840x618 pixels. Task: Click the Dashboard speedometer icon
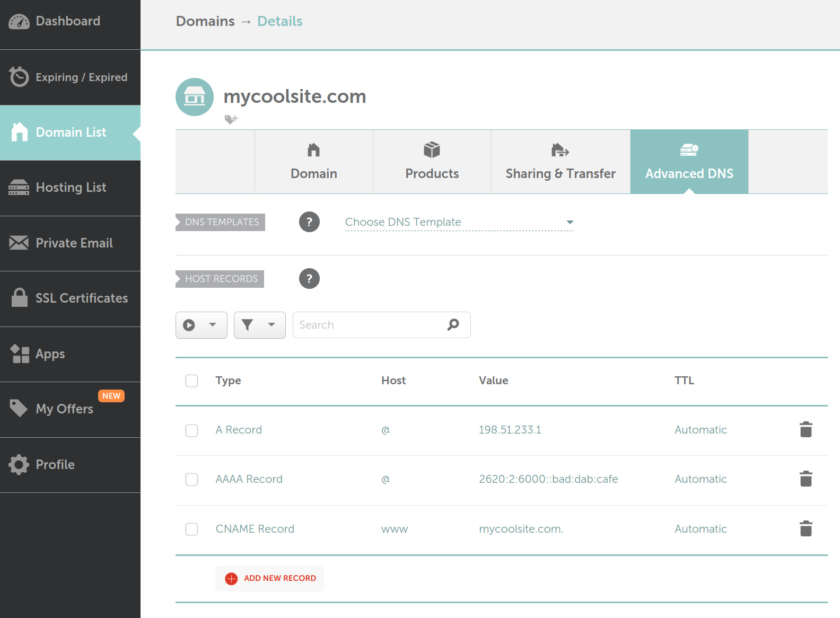pyautogui.click(x=19, y=22)
